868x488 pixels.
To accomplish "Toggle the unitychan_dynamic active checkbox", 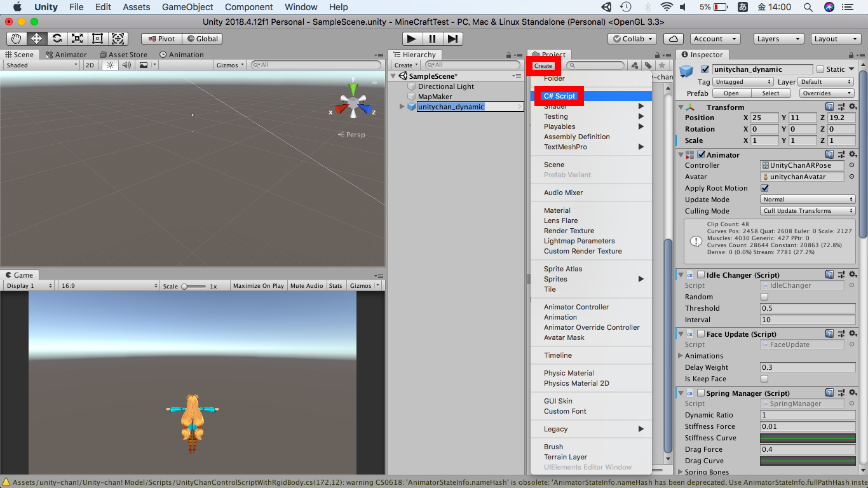I will 705,69.
